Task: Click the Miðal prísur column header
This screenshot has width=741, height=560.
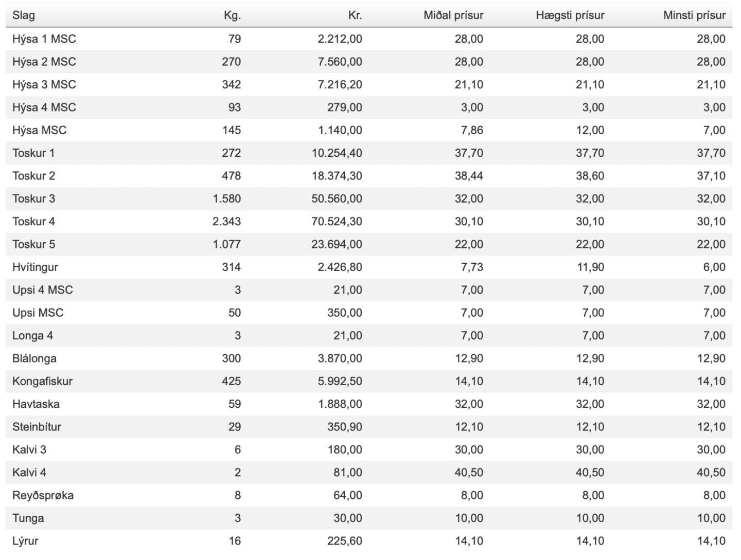Action: click(453, 15)
